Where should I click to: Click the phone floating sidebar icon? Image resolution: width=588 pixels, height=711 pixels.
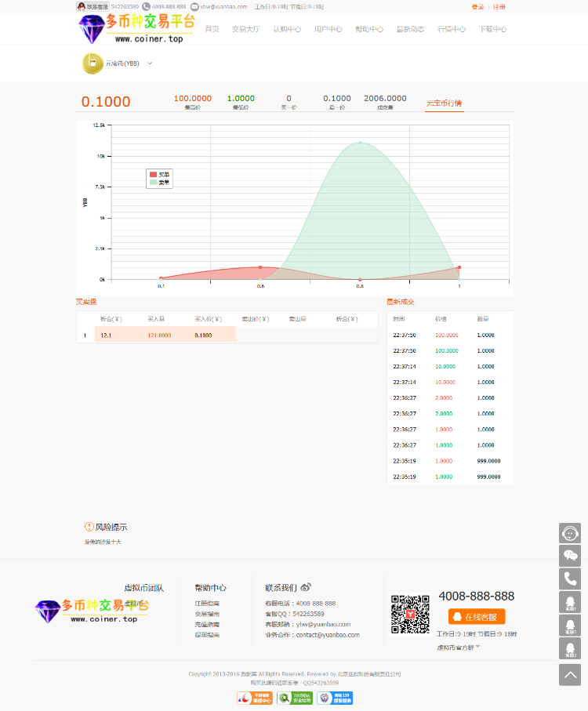pos(570,579)
